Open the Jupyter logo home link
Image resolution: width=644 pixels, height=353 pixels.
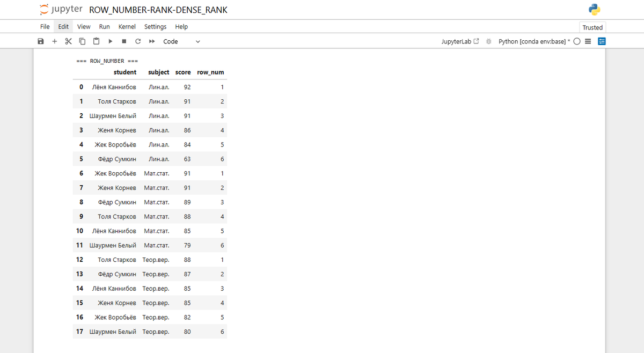tap(61, 10)
